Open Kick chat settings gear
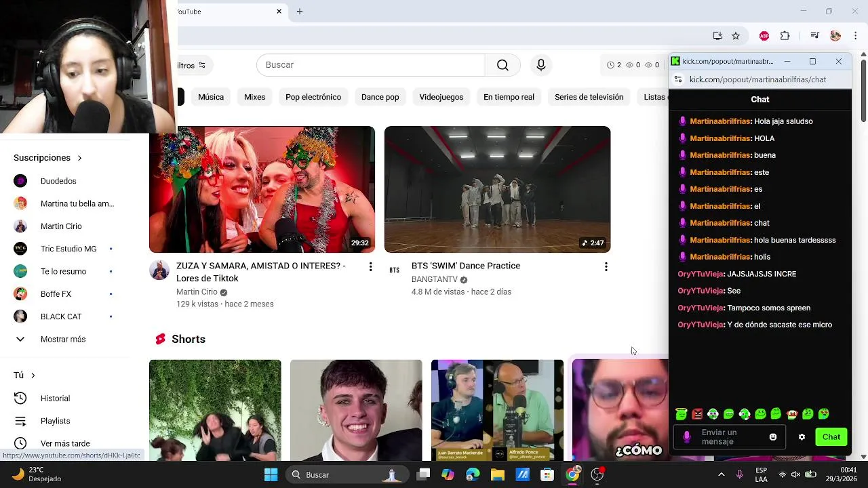 click(802, 437)
